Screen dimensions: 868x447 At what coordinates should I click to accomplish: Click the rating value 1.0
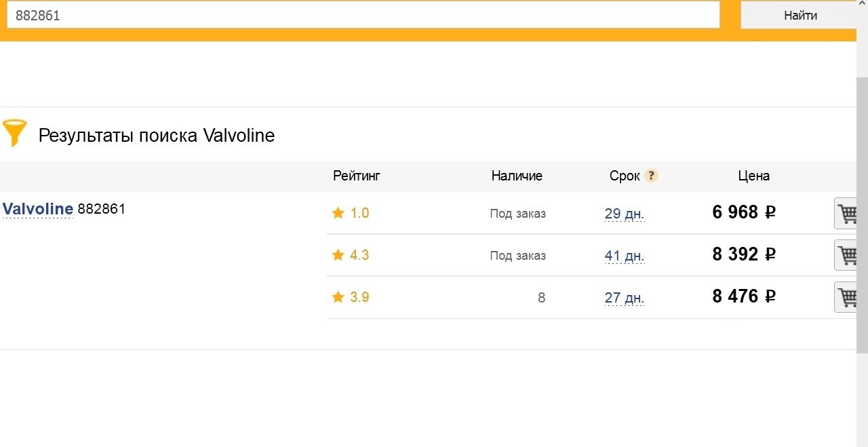click(359, 213)
